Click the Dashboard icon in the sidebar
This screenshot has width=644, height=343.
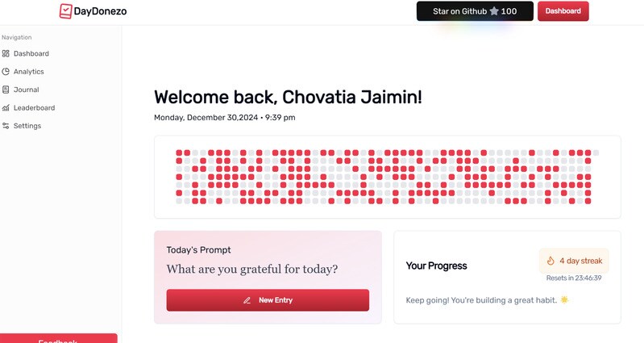6,53
